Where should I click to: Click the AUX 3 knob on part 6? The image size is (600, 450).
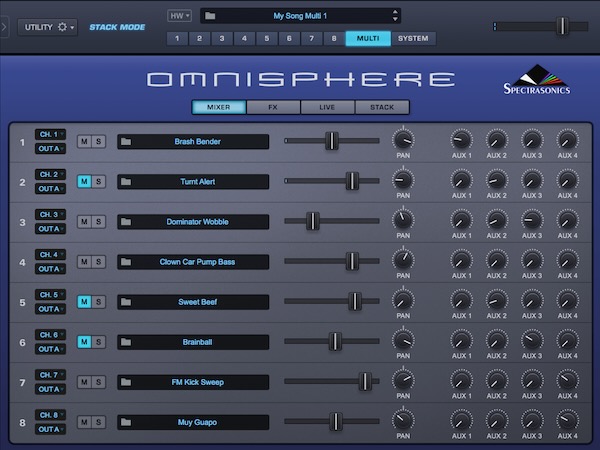click(x=532, y=340)
